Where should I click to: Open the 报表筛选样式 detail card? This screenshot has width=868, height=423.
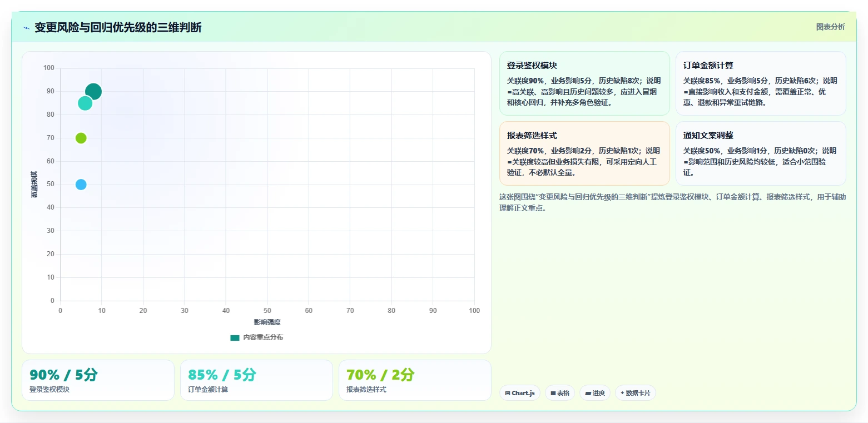584,153
